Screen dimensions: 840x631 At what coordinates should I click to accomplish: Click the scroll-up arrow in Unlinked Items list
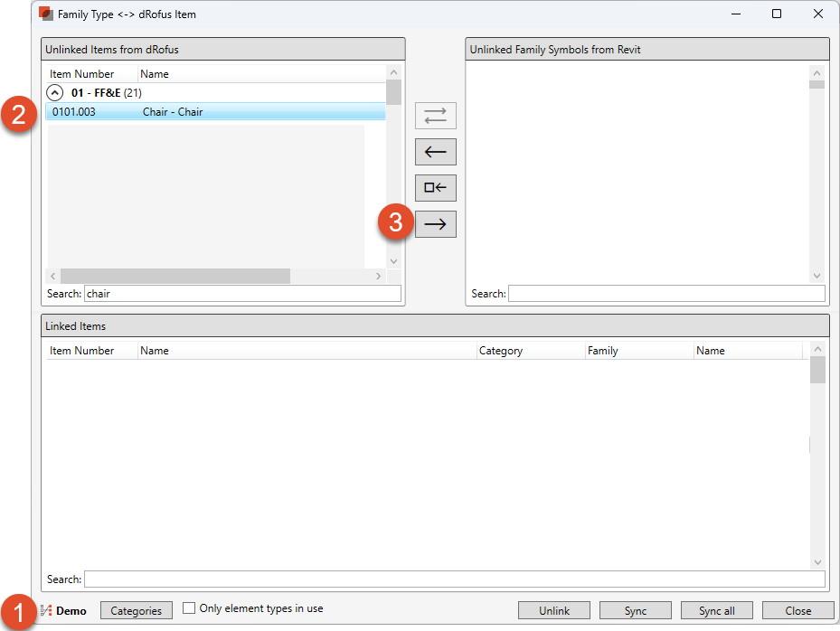[393, 71]
